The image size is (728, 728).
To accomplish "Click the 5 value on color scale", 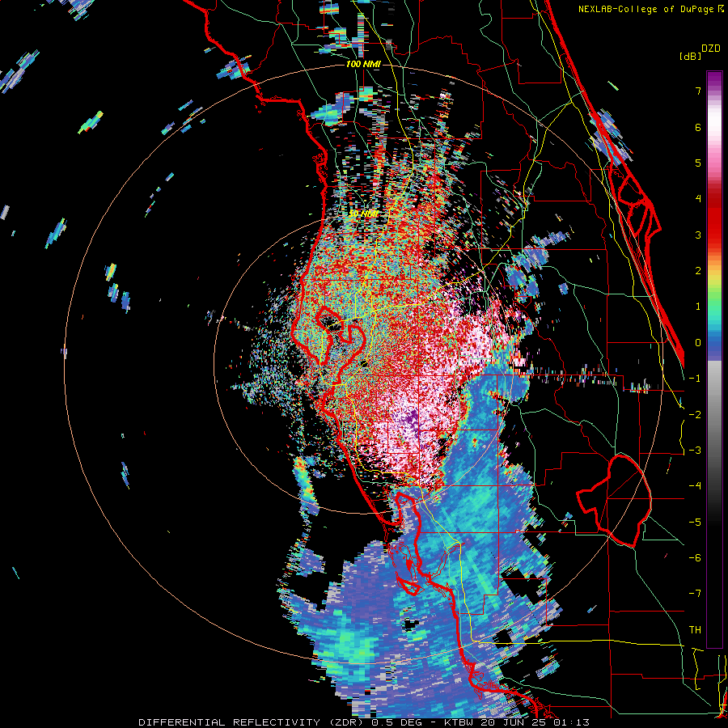I will [698, 163].
